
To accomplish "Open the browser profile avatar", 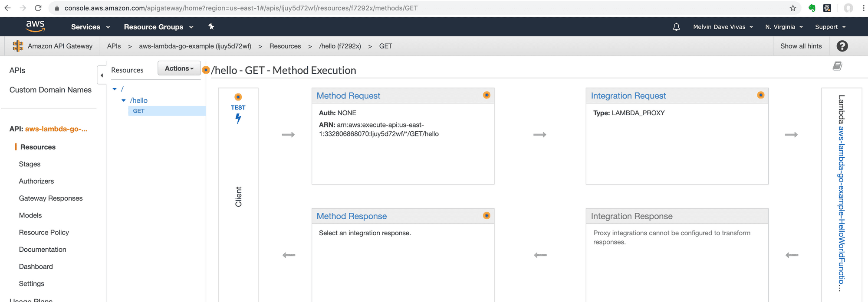I will pos(848,8).
